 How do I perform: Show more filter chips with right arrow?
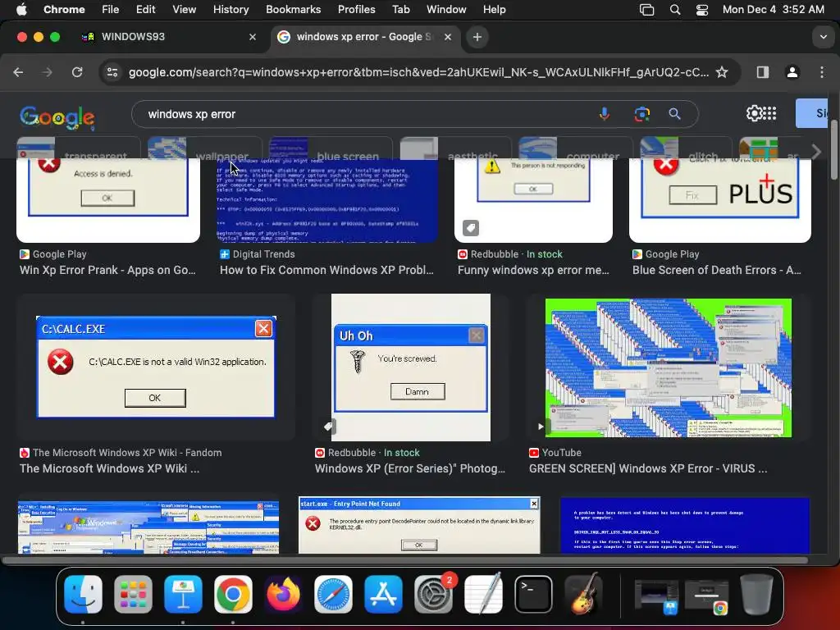pos(815,152)
